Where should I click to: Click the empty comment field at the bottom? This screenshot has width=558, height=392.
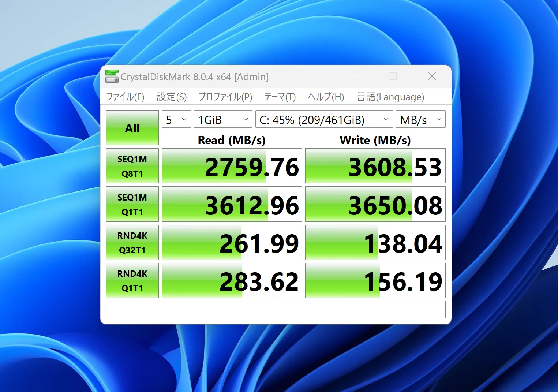coord(276,310)
